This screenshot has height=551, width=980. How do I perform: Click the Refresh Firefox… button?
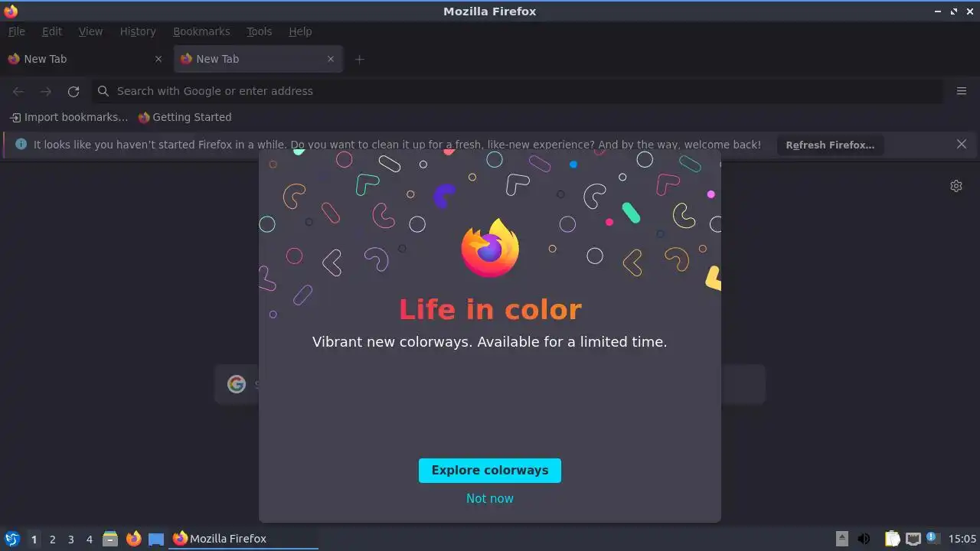(830, 145)
